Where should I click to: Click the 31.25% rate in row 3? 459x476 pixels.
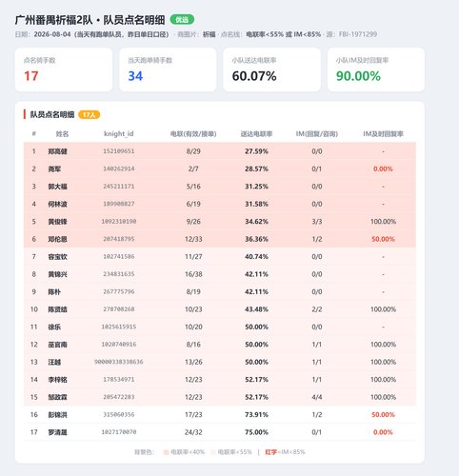256,187
